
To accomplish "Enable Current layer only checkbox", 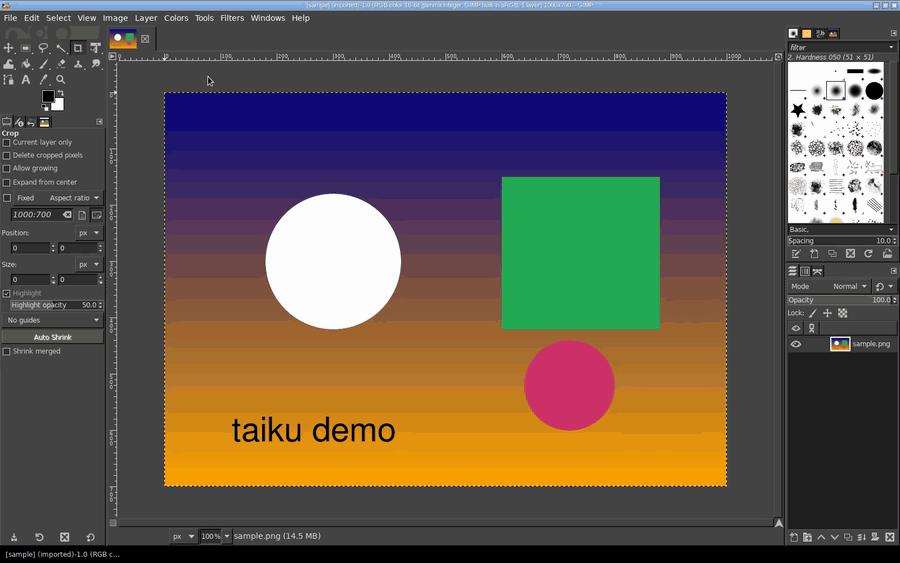I will (x=7, y=142).
